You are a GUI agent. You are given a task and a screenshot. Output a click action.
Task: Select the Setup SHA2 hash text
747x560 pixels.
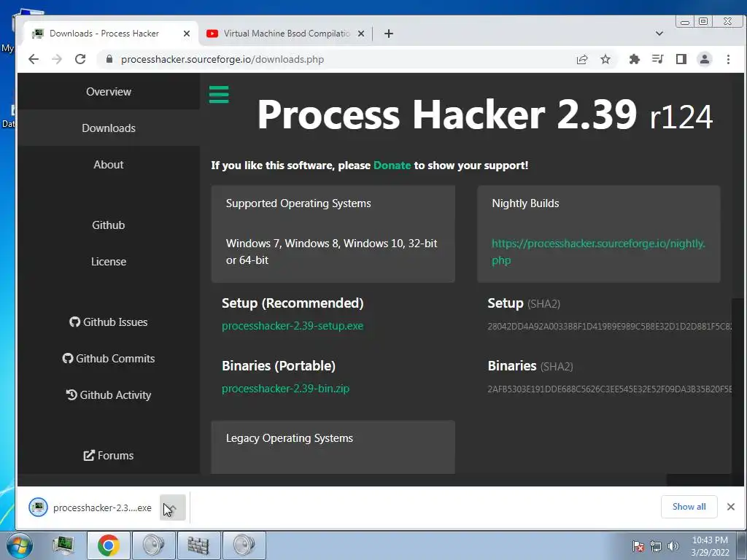pyautogui.click(x=609, y=327)
